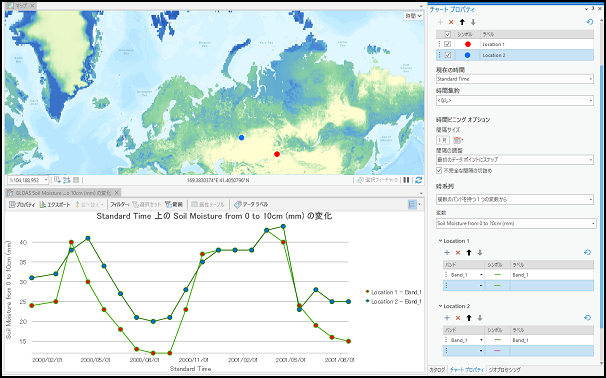
Task: Delete band under Location 2 with red X
Action: pyautogui.click(x=458, y=318)
